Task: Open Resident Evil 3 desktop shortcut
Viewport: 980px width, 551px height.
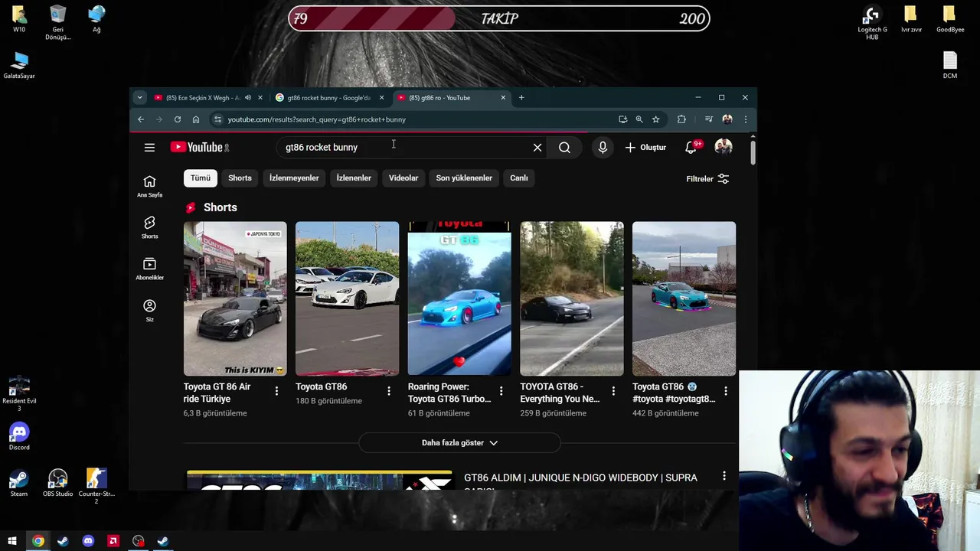Action: coord(19,393)
